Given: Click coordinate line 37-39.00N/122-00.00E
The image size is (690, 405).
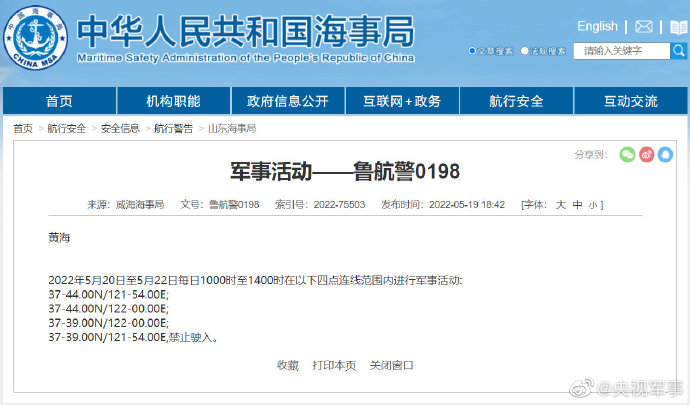Looking at the screenshot, I should [x=109, y=323].
